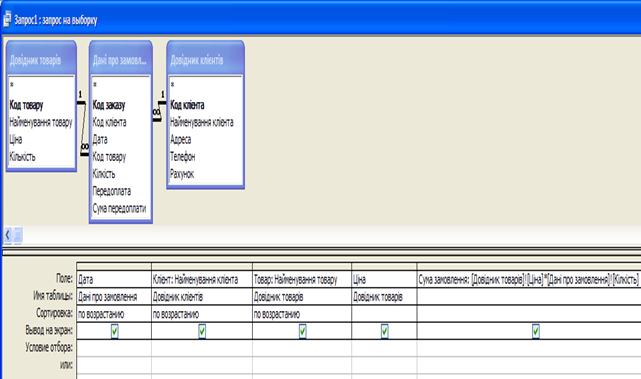
Task: Open table name cell Довідник клієнтів
Action: pyautogui.click(x=202, y=297)
